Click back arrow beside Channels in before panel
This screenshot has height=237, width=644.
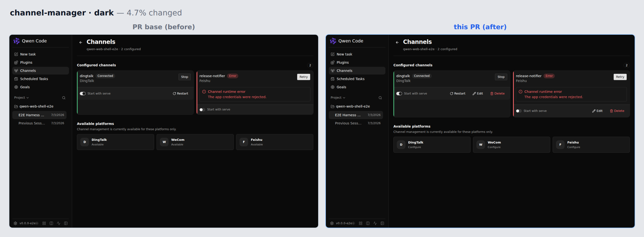81,42
